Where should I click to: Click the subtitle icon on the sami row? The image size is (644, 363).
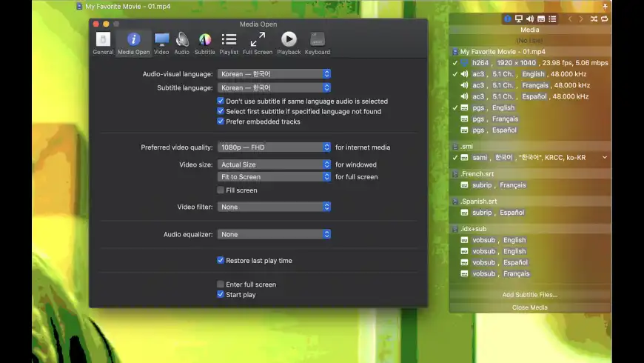point(464,158)
